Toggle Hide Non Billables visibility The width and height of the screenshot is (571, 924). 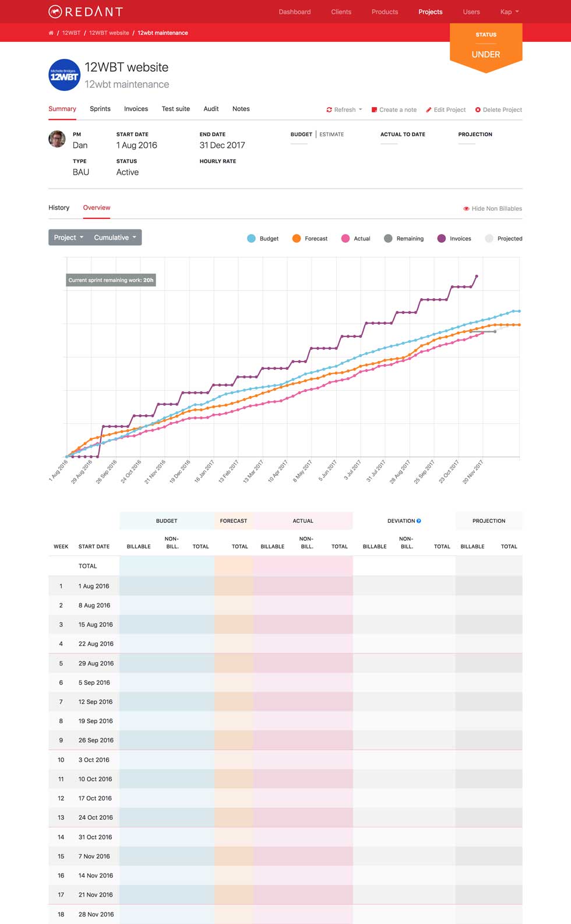tap(492, 208)
